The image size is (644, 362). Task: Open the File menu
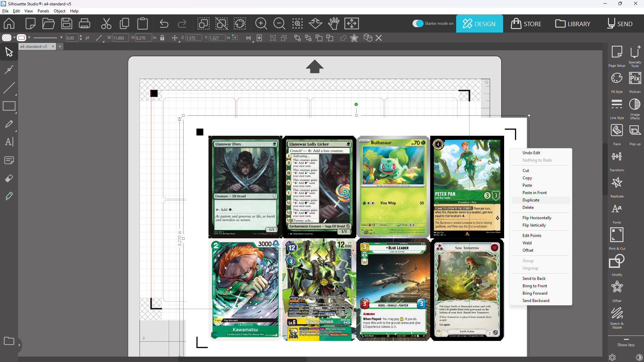[5, 11]
